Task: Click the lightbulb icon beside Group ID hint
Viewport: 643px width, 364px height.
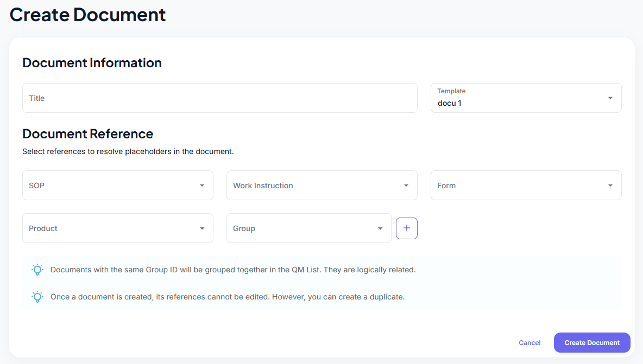Action: [x=37, y=269]
